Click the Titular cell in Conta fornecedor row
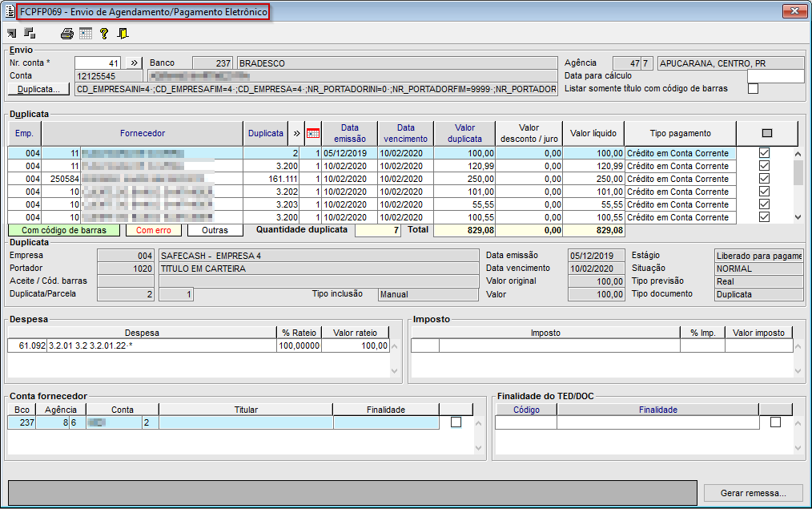Viewport: 812px width, 509px height. pos(246,423)
